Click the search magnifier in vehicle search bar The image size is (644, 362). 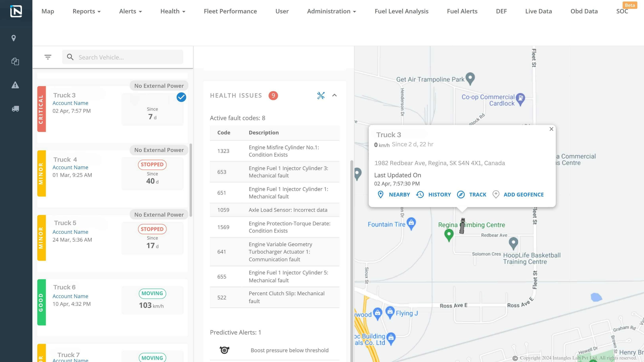click(x=70, y=57)
